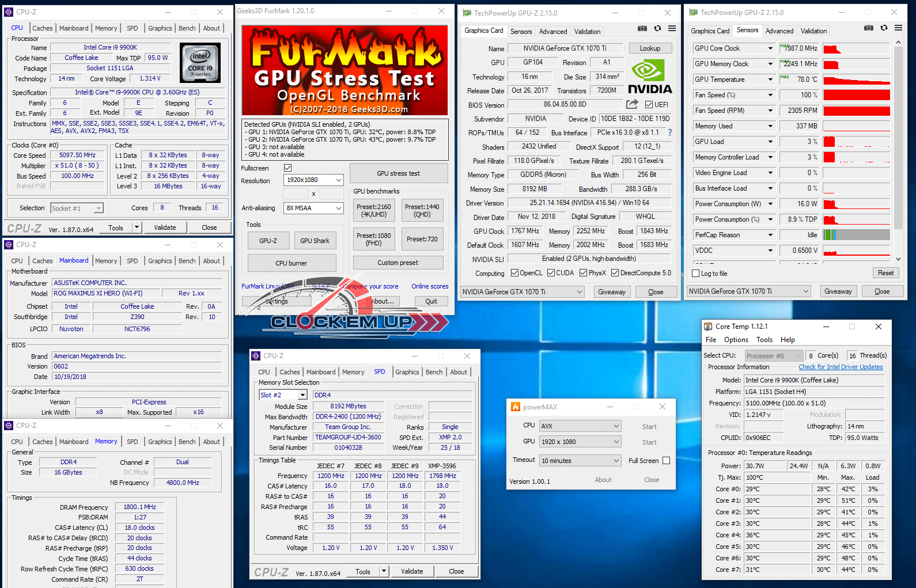916x588 pixels.
Task: Click the refresh icon in GPU-Z Graphics Card window
Action: (657, 29)
